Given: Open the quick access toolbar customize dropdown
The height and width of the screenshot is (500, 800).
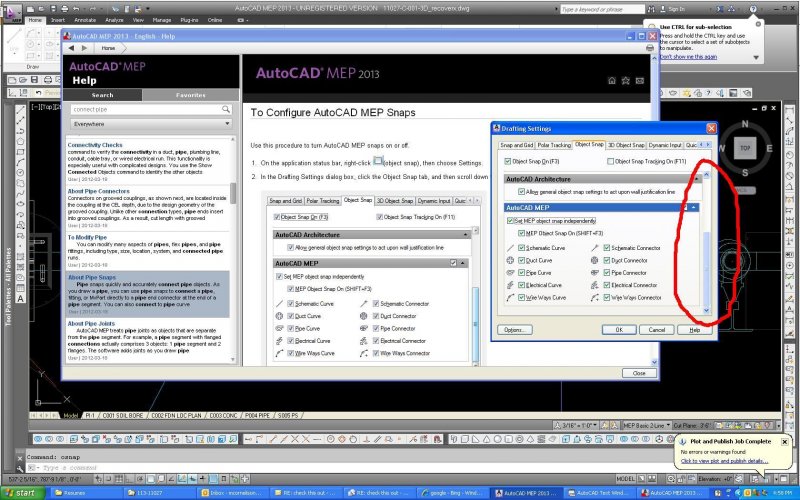Looking at the screenshot, I should point(148,9).
